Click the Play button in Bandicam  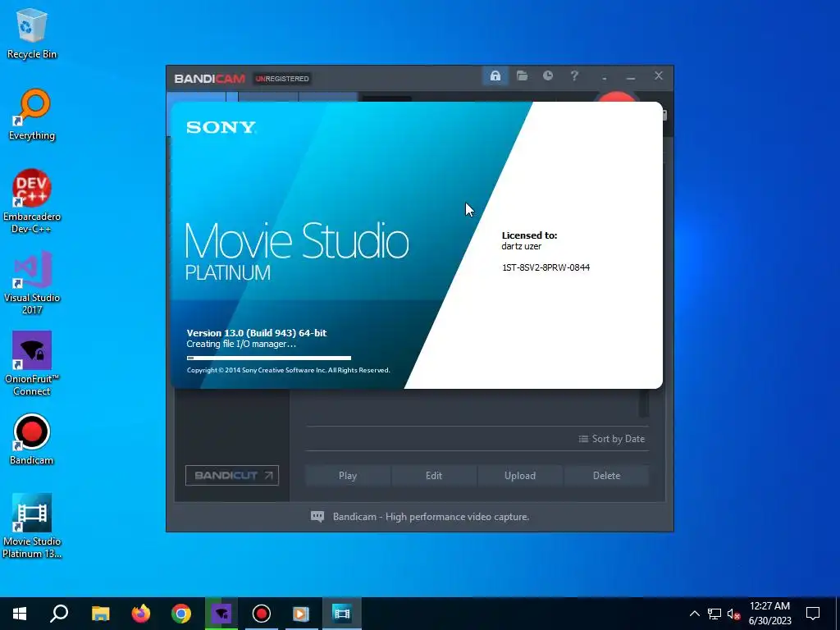[x=348, y=476]
